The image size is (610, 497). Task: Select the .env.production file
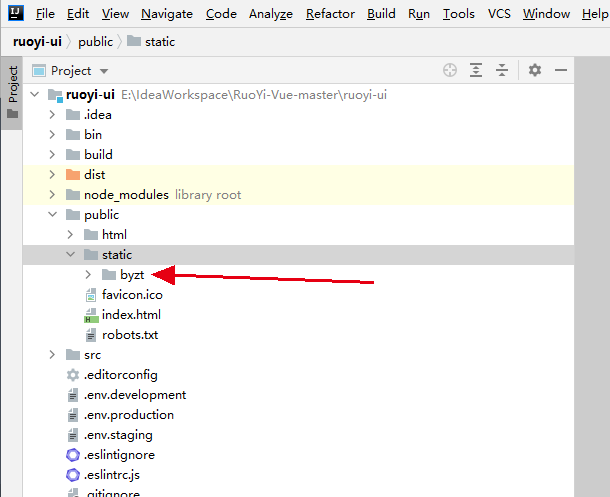coord(128,415)
